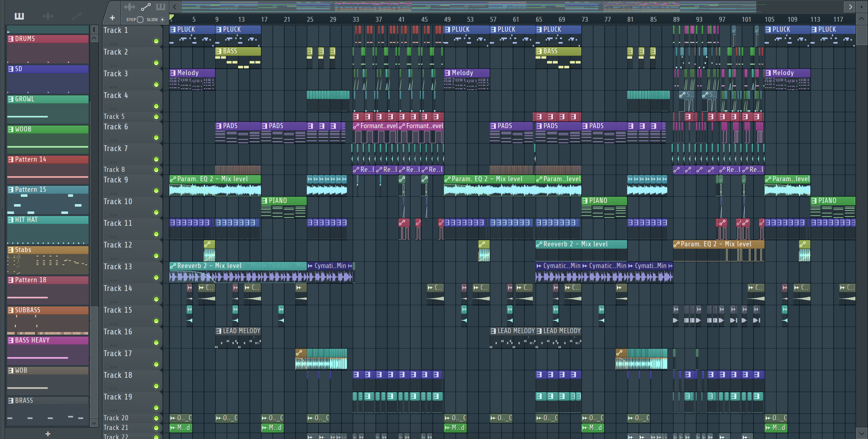Screen dimensions: 868x439
Task: Select the HIT HAT pattern
Action: 48,230
